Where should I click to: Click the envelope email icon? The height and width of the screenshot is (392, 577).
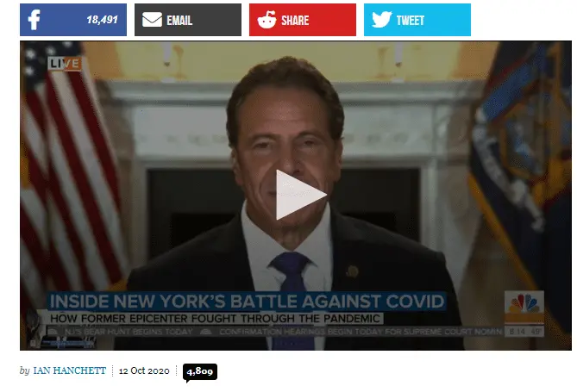(152, 20)
